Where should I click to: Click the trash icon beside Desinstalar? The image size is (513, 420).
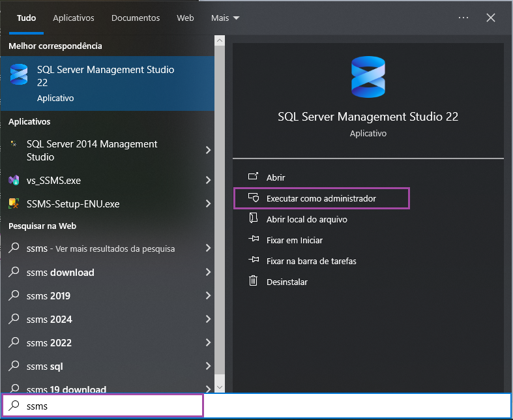254,282
